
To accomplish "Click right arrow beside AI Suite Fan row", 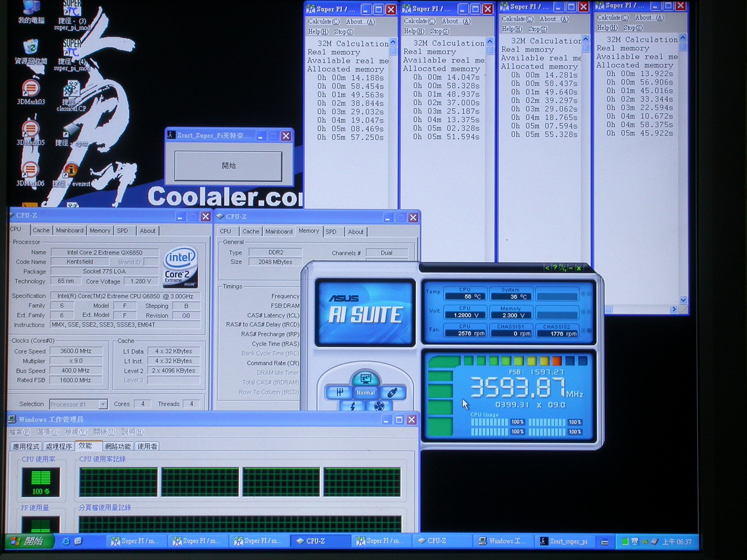I will pos(589,331).
